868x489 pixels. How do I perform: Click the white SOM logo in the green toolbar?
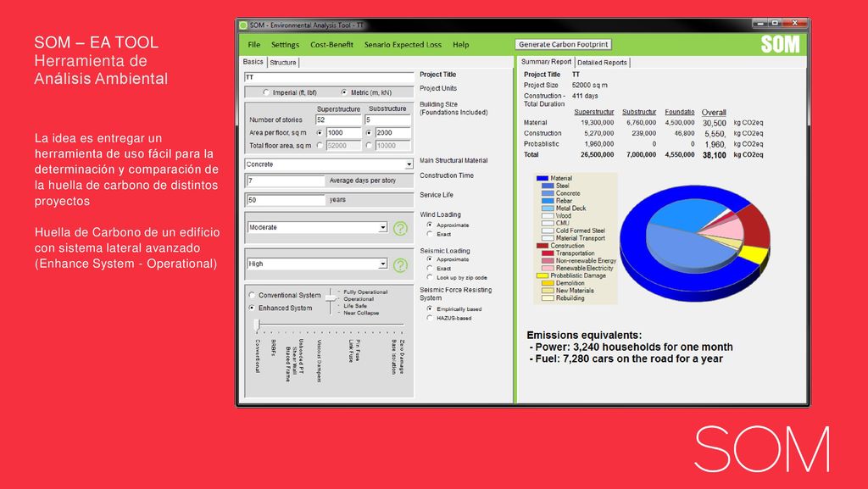(x=780, y=44)
